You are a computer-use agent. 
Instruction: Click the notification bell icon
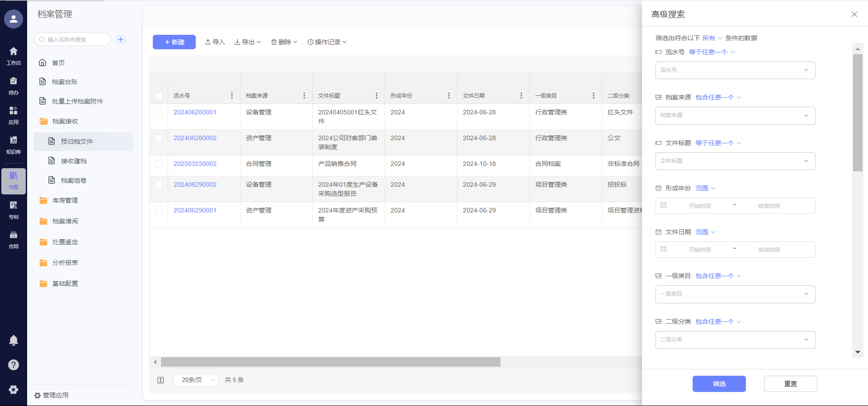pos(14,340)
